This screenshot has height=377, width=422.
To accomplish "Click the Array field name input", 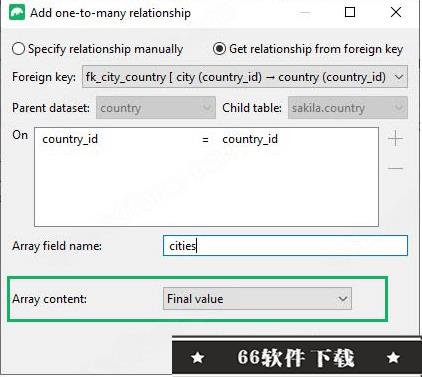I will pos(285,246).
